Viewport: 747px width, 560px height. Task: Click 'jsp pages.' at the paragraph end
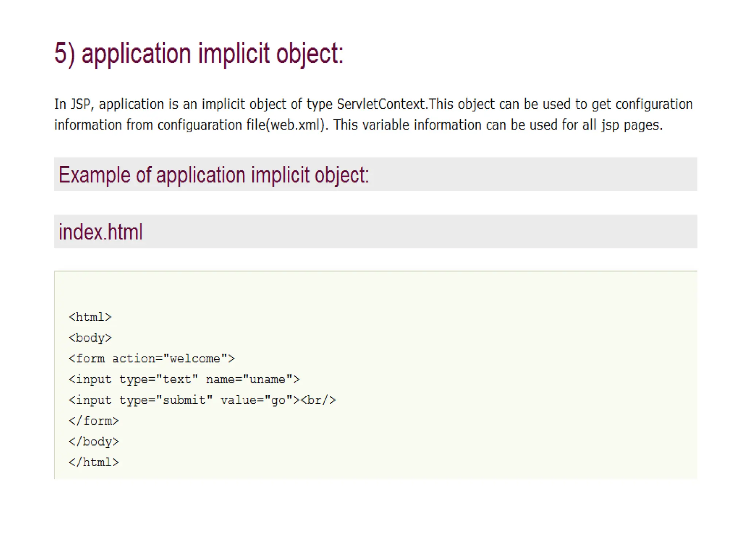tap(632, 125)
